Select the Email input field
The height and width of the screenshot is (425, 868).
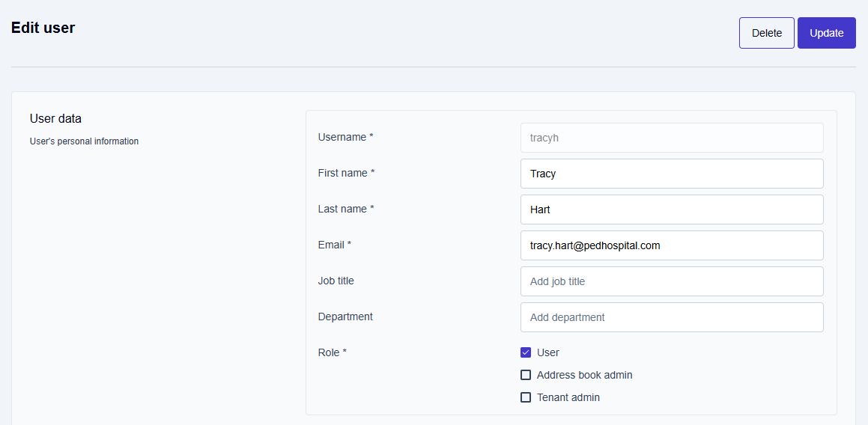click(671, 245)
